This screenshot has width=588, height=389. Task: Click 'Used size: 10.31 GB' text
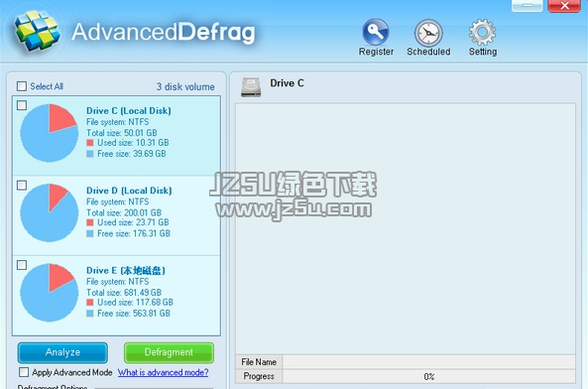133,143
